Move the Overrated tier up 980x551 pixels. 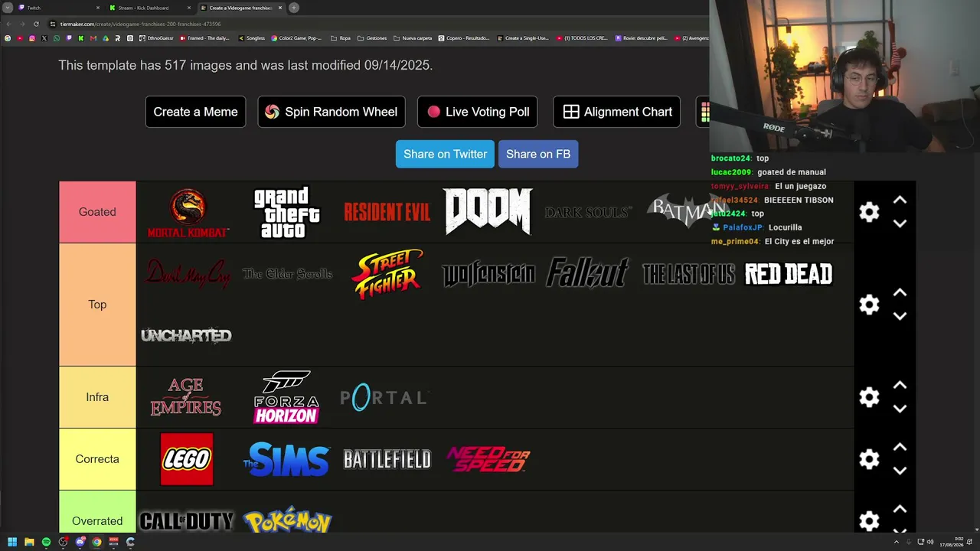[x=900, y=510]
